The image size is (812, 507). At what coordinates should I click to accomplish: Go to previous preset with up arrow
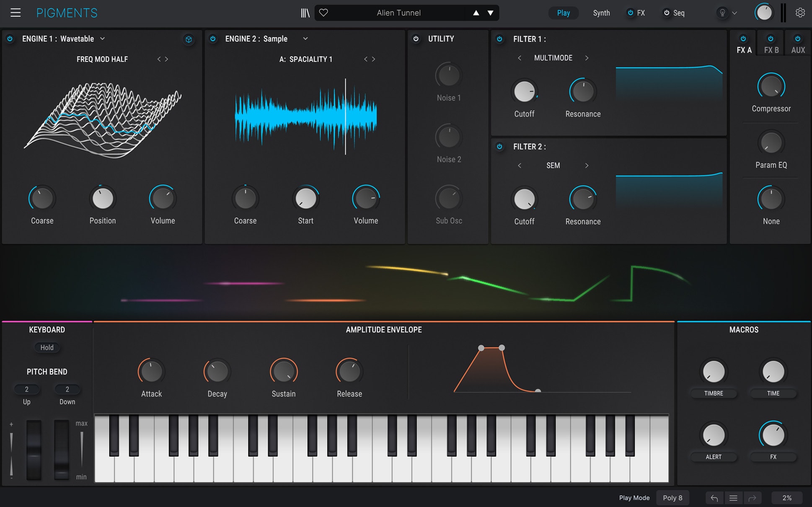476,13
